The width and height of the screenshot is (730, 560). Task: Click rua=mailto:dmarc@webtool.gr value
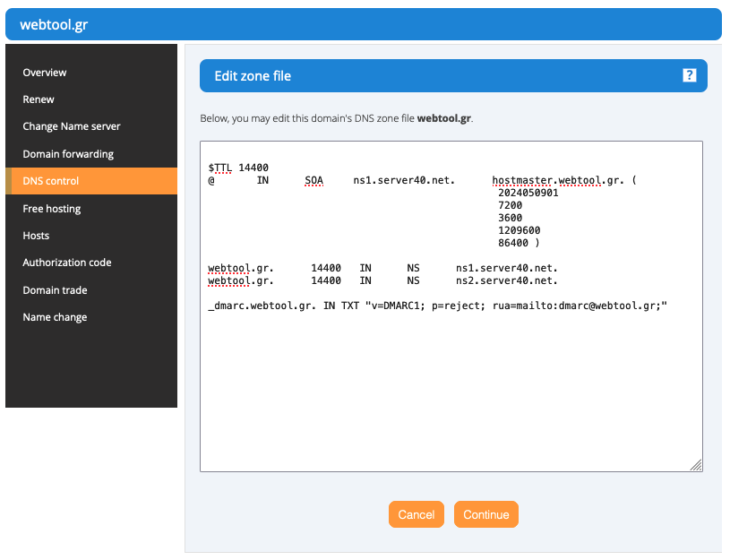point(577,306)
